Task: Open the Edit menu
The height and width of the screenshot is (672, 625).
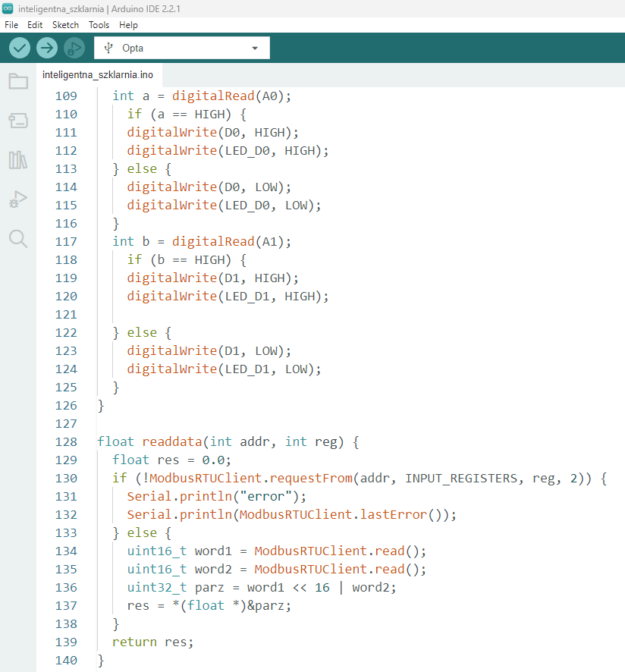Action: tap(35, 25)
